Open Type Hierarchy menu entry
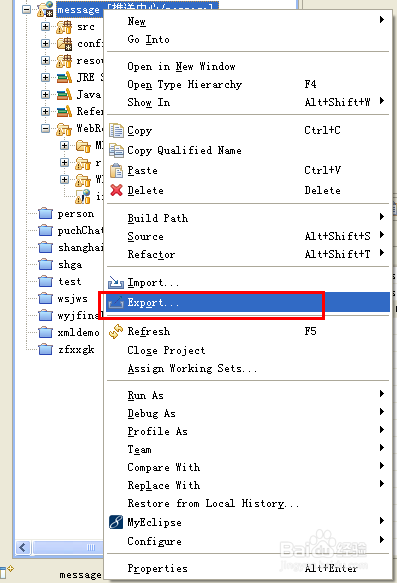397x583 pixels. 248,84
